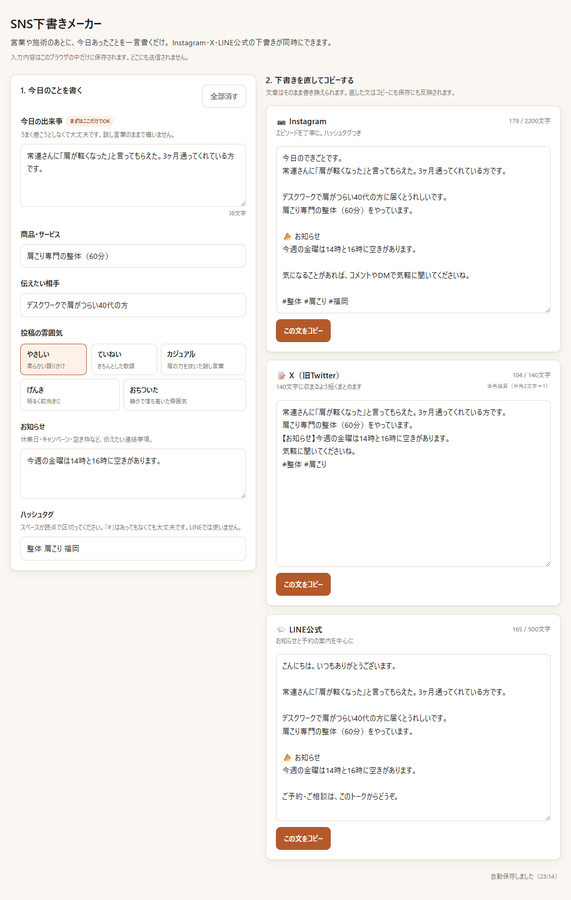Image resolution: width=571 pixels, height=900 pixels.
Task: Click the Instagram icon in card header
Action: click(281, 122)
